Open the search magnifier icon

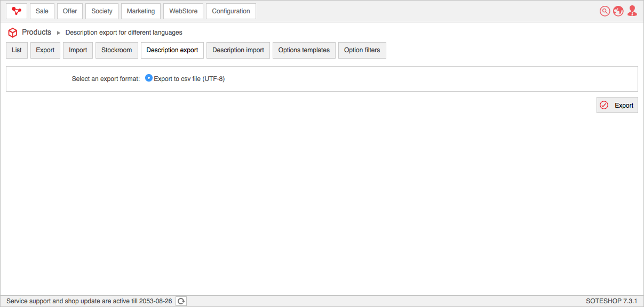point(605,11)
